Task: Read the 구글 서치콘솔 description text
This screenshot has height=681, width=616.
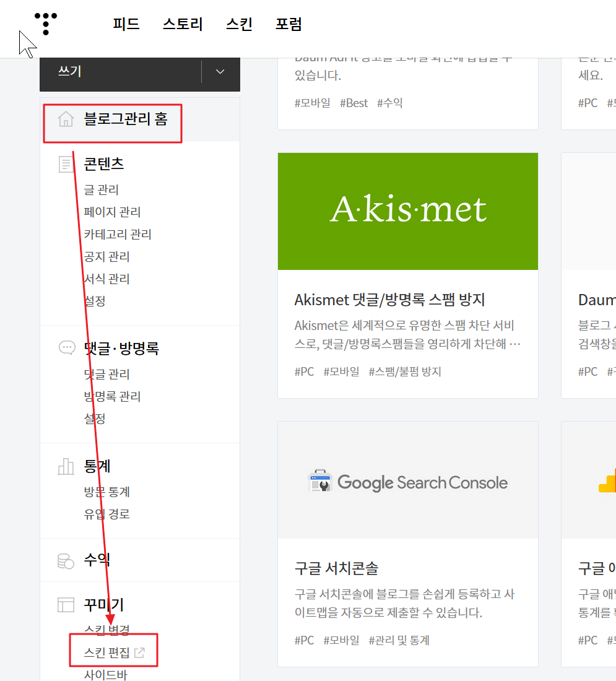Action: (404, 603)
